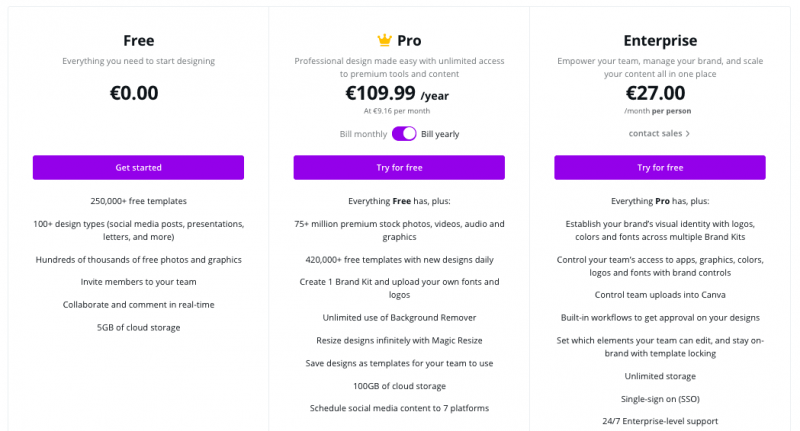The height and width of the screenshot is (431, 800).
Task: Select the Bill yearly label
Action: pos(440,134)
